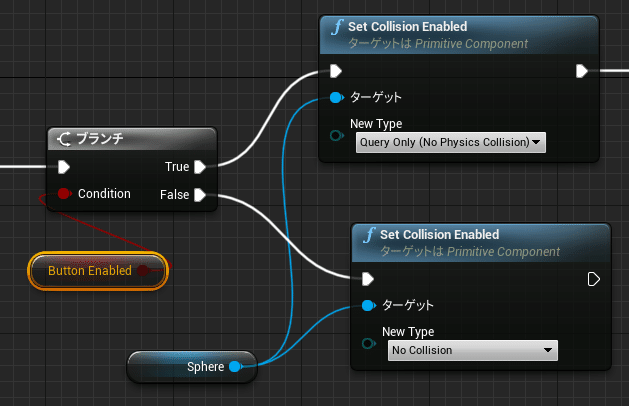The height and width of the screenshot is (406, 629).
Task: Select the upper Set Collision Enabled node header
Action: click(459, 35)
